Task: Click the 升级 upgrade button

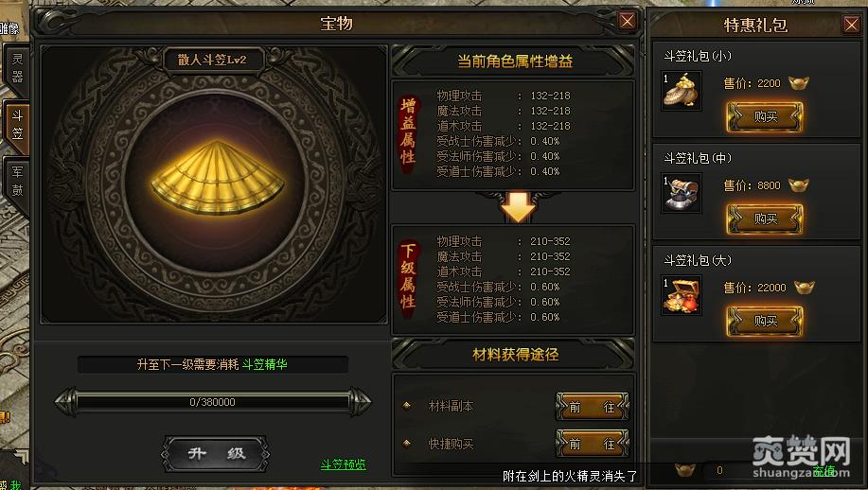Action: click(x=215, y=453)
